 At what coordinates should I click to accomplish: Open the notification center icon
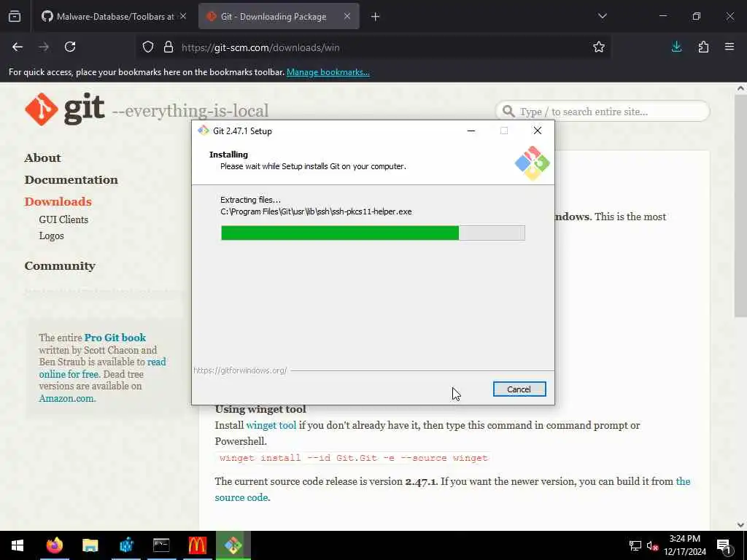point(724,545)
